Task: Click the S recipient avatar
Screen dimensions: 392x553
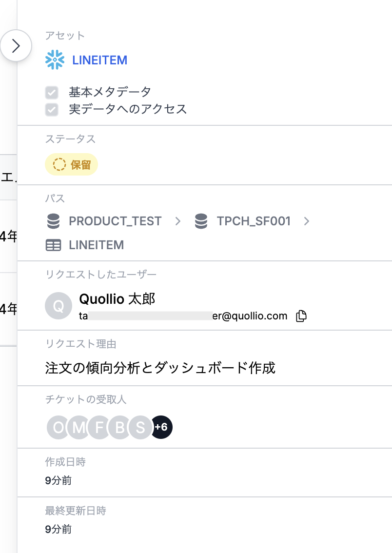Action: tap(140, 428)
